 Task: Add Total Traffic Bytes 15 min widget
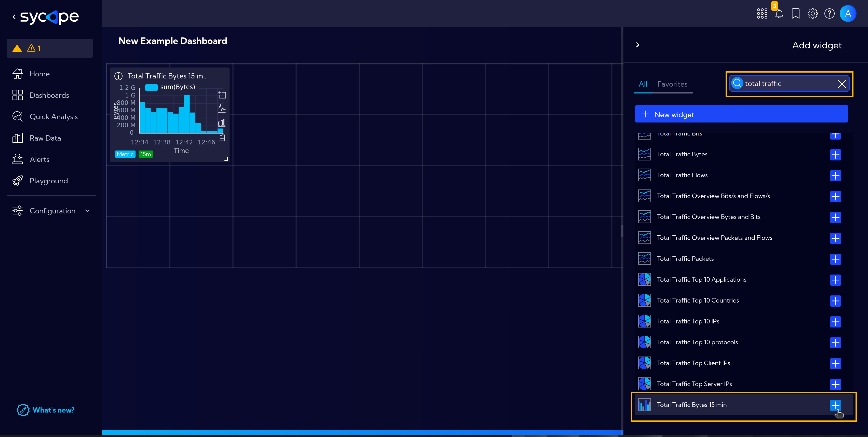coord(835,405)
